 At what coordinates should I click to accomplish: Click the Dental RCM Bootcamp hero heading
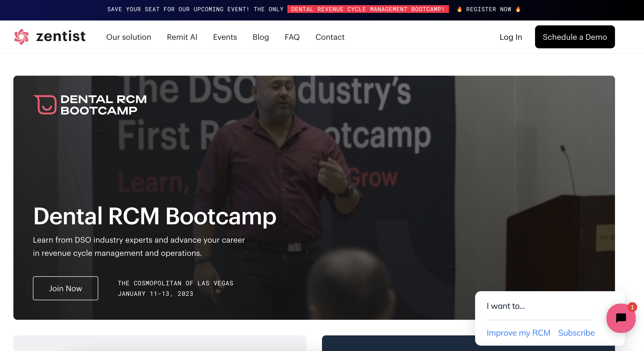[155, 217]
